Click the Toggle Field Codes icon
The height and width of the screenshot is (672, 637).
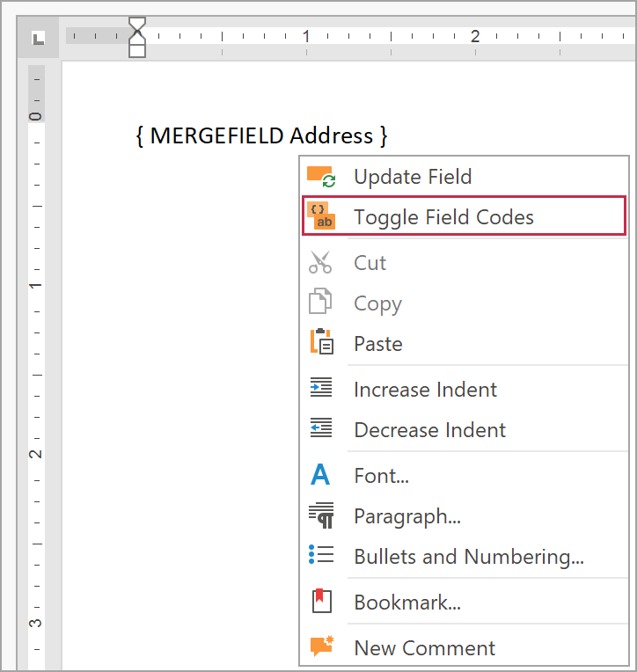[321, 216]
